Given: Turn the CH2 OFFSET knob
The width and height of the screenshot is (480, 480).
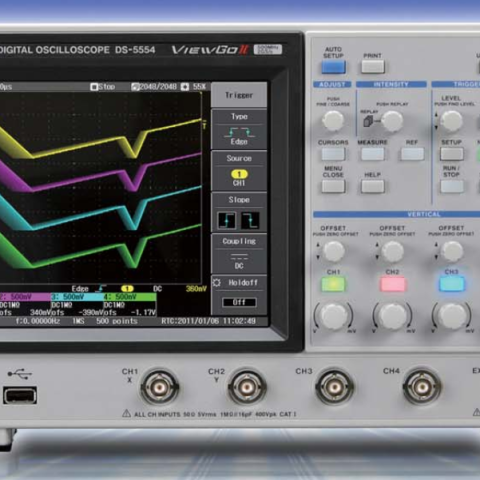Looking at the screenshot, I should point(393,251).
